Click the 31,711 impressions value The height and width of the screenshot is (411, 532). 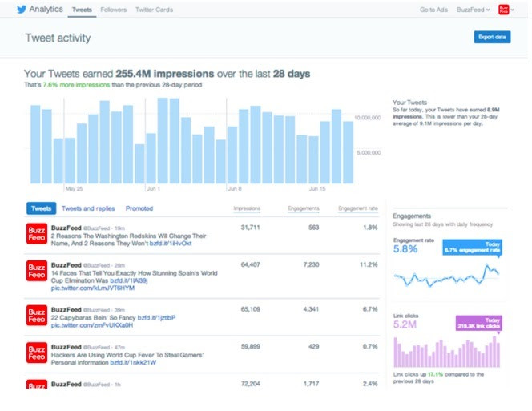pyautogui.click(x=251, y=228)
